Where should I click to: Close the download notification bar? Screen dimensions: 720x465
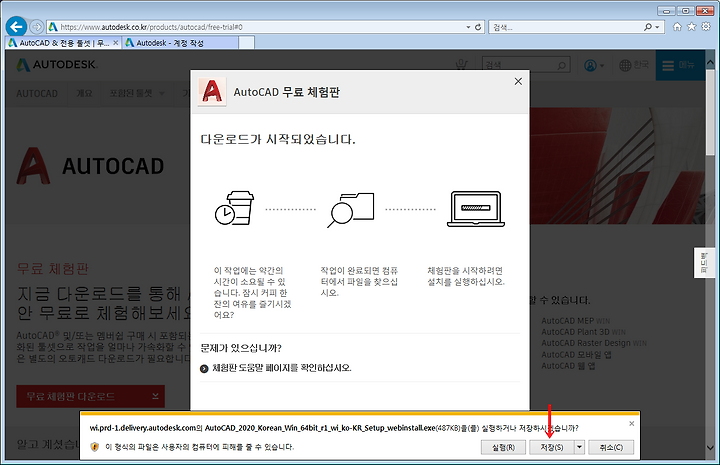tap(631, 423)
